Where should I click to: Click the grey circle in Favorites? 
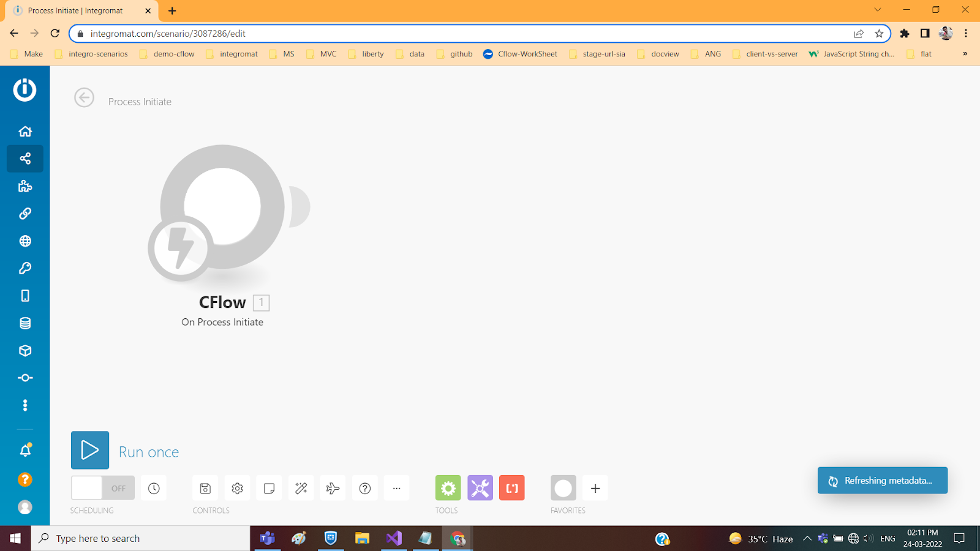[563, 488]
